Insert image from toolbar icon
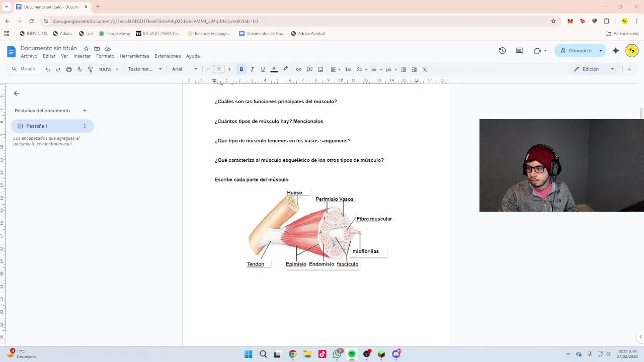The image size is (644, 362). click(320, 69)
